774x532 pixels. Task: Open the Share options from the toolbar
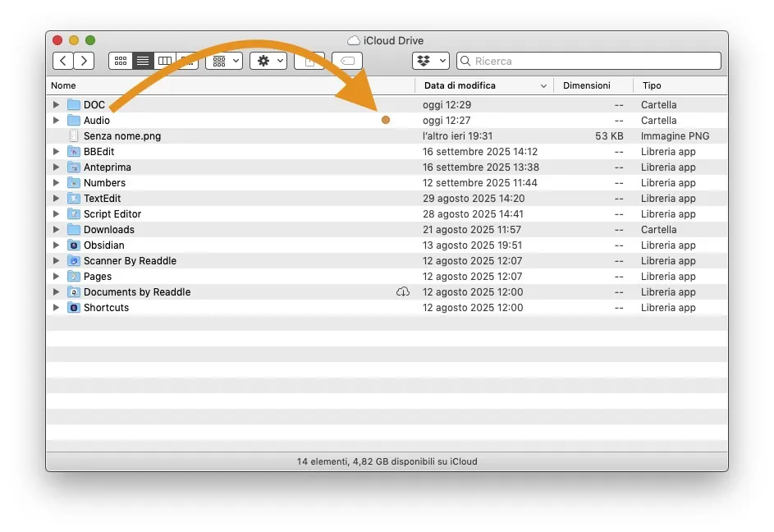[309, 61]
